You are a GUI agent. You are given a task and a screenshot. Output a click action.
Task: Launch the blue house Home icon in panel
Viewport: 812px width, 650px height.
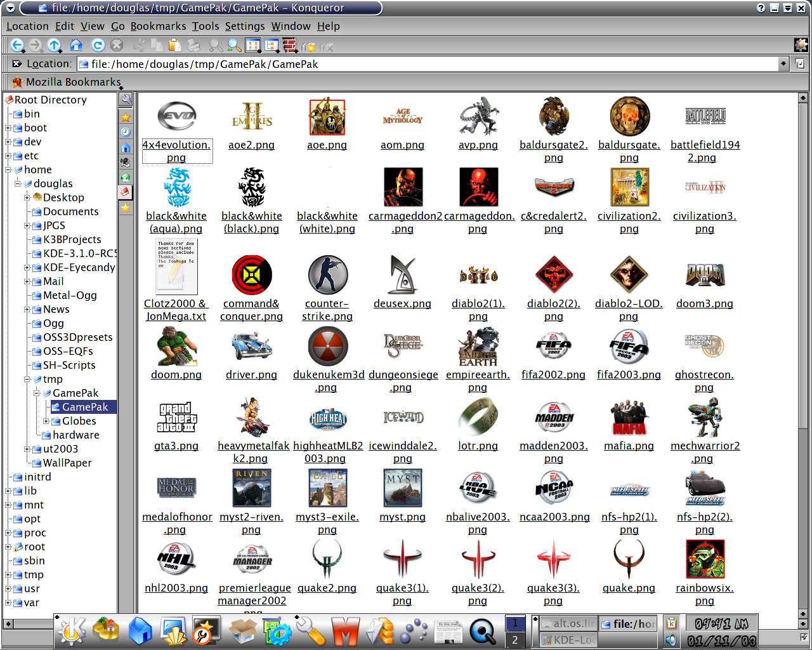coord(140,632)
